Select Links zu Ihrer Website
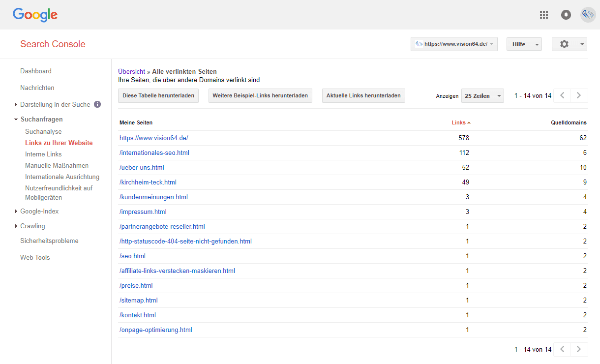Screen dimensions: 600x364 pyautogui.click(x=59, y=143)
